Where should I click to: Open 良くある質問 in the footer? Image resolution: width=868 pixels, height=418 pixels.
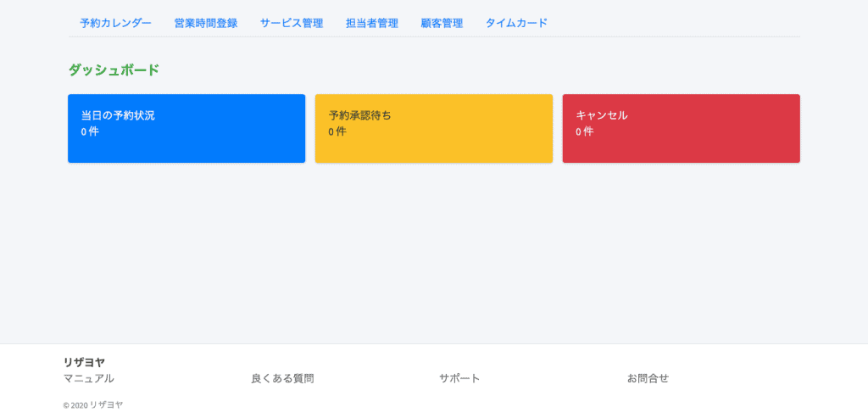[x=283, y=379]
